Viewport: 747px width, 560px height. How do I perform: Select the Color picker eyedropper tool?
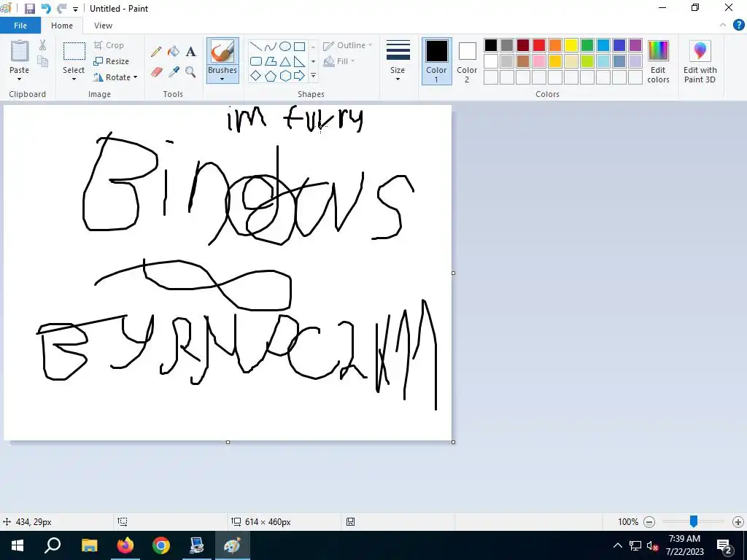174,72
